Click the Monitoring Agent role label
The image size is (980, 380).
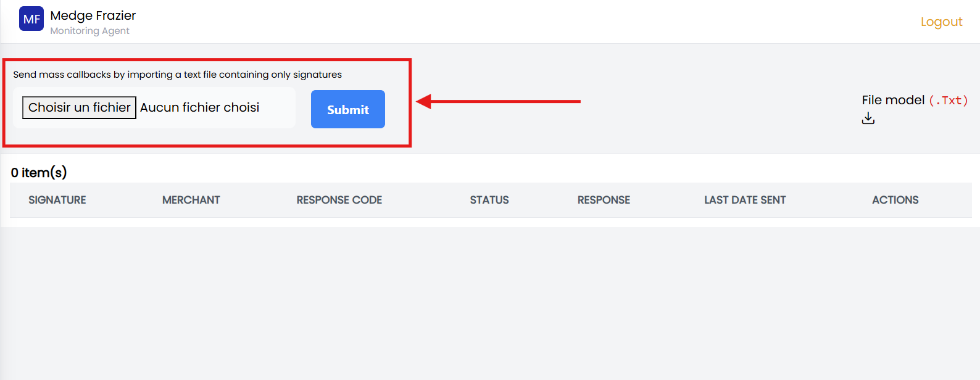(89, 31)
